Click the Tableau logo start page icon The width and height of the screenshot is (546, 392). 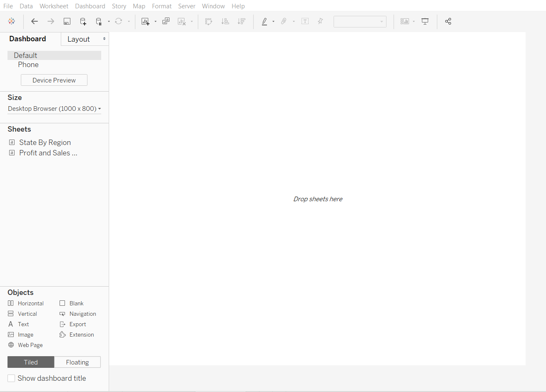click(12, 21)
